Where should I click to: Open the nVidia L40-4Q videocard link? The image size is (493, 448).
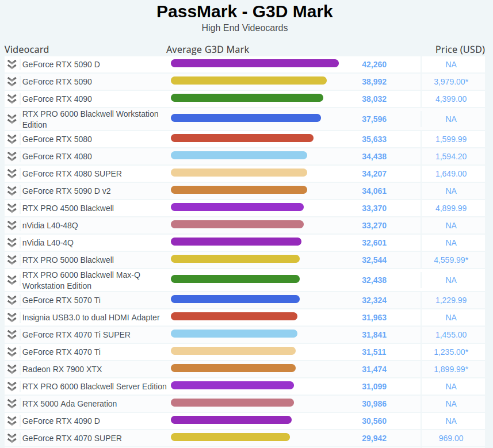48,243
